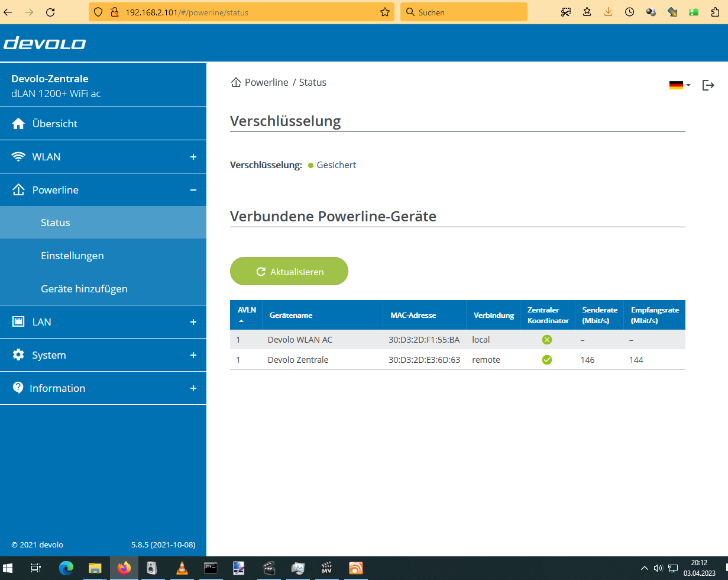Open the browser history clock icon

point(629,12)
